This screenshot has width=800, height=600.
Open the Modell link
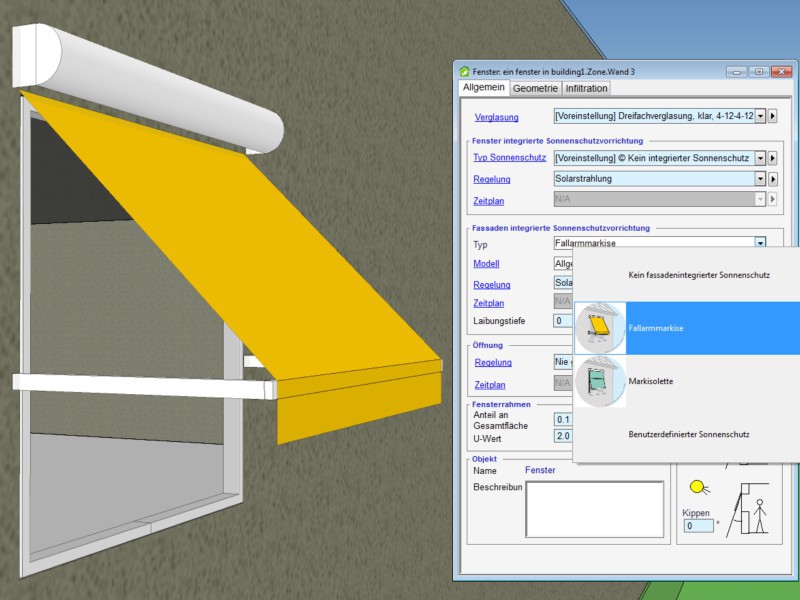[x=486, y=264]
